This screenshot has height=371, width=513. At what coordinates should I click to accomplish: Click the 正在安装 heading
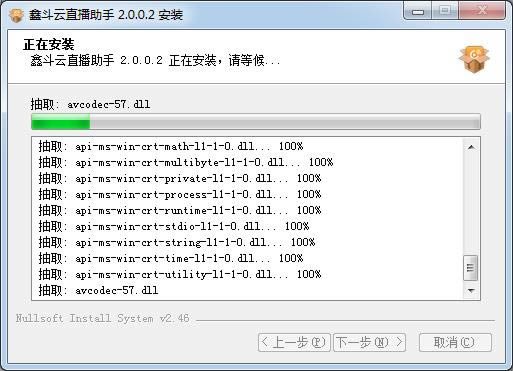click(x=49, y=44)
